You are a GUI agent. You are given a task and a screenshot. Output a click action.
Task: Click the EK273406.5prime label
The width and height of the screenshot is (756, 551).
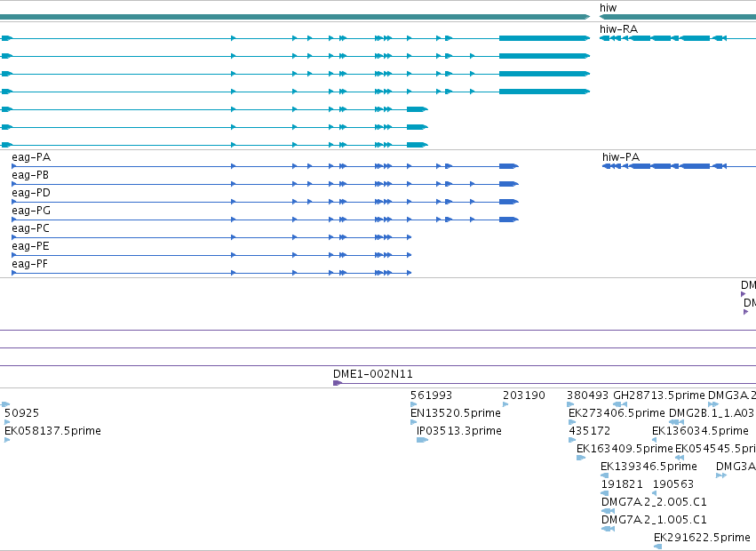(x=617, y=413)
